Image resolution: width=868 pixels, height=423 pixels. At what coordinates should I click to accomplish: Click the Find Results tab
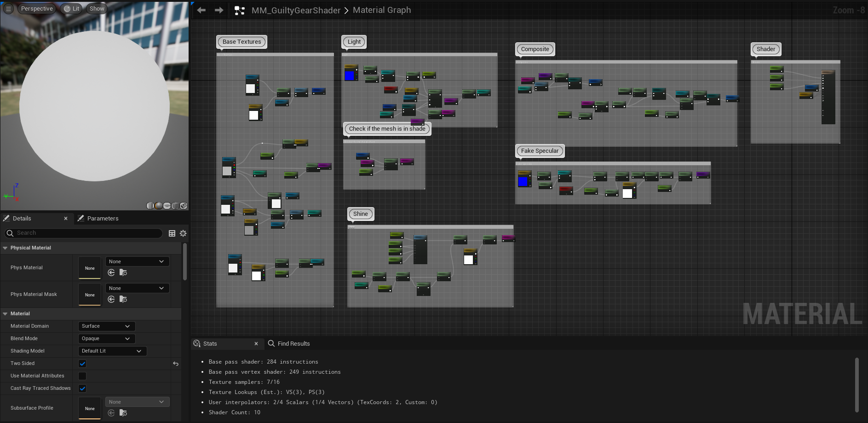click(293, 343)
